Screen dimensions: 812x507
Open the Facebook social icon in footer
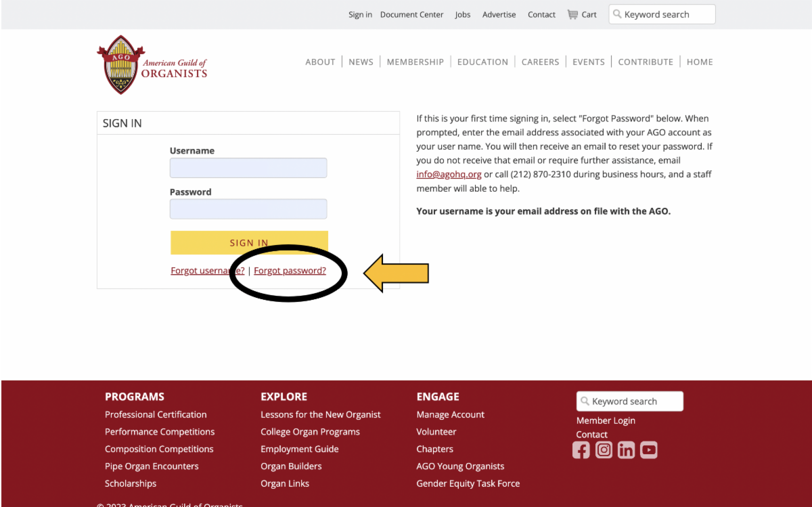tap(581, 450)
